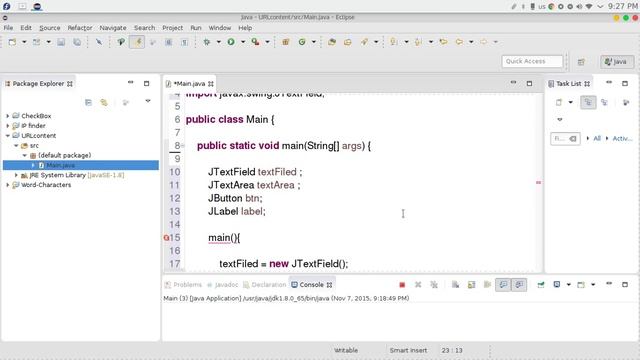
Task: Open the New Java Class dropdown arrow
Action: point(313,42)
